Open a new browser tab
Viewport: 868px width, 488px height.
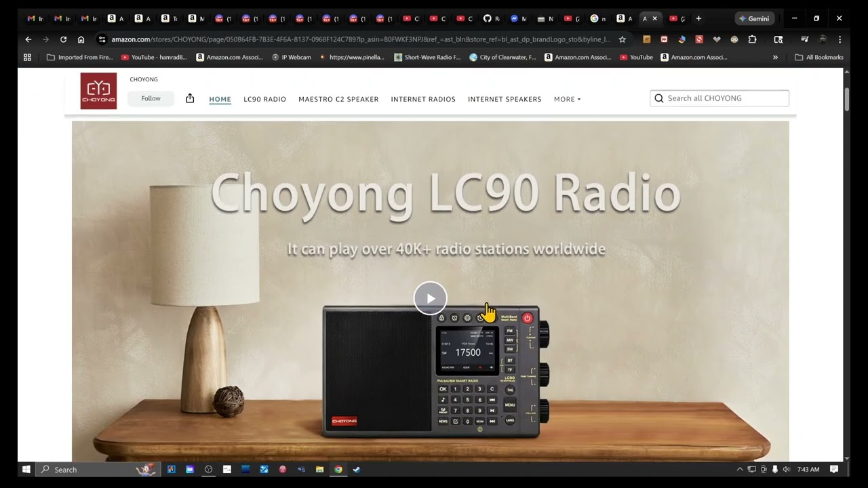698,18
